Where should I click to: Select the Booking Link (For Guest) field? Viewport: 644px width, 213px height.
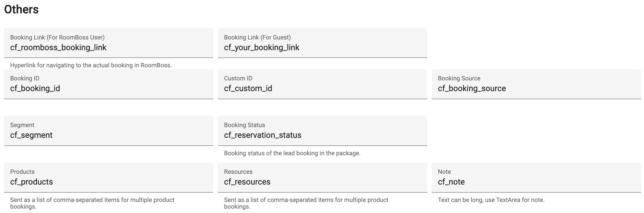323,43
